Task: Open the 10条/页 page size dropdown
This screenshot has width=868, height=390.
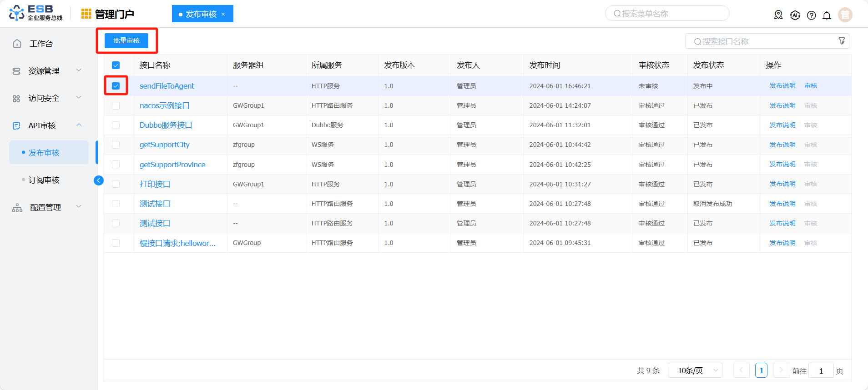Action: click(695, 370)
